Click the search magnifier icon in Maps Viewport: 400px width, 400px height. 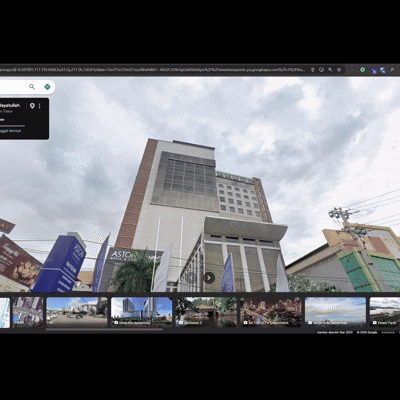coord(32,87)
